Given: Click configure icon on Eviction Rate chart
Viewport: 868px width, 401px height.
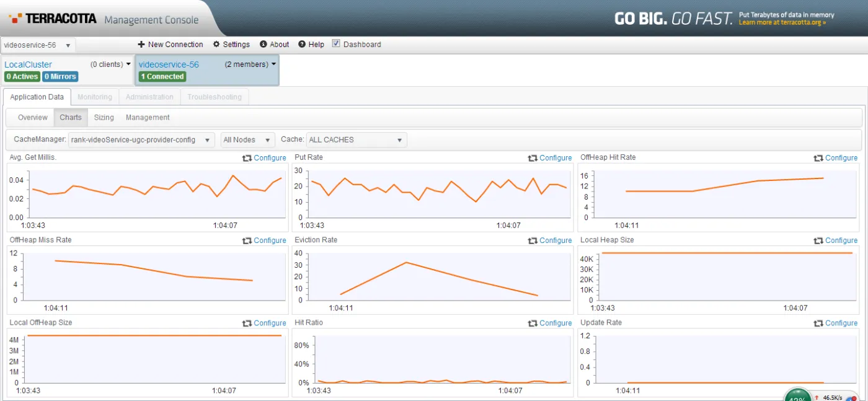Looking at the screenshot, I should pos(532,240).
